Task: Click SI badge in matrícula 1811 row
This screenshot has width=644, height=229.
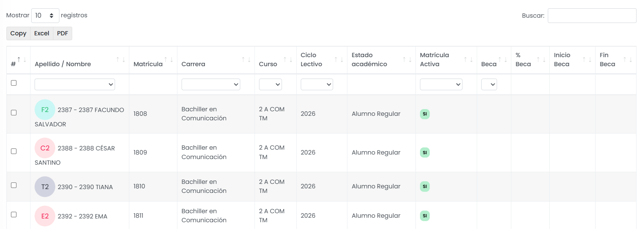Action: 425,216
